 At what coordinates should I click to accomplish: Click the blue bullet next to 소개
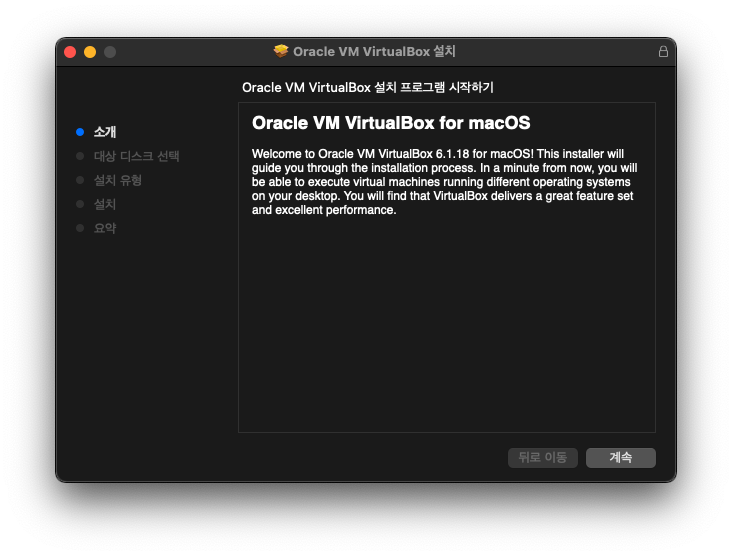[80, 132]
